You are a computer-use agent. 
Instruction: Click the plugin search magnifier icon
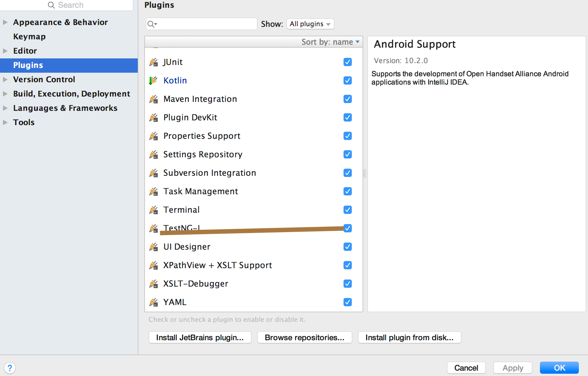[152, 24]
